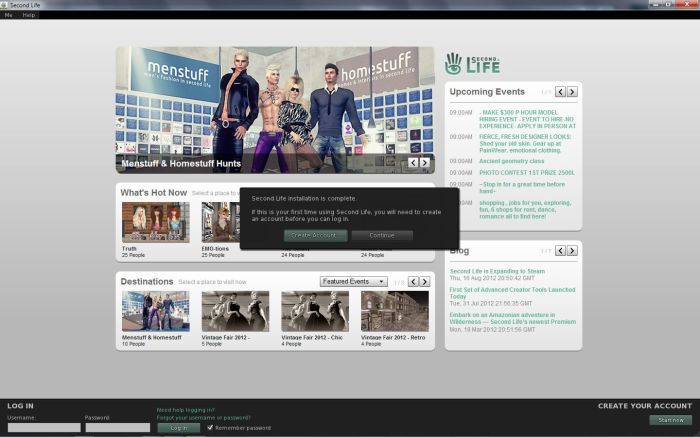Show next Destinations page arrow
The height and width of the screenshot is (437, 700).
(424, 282)
